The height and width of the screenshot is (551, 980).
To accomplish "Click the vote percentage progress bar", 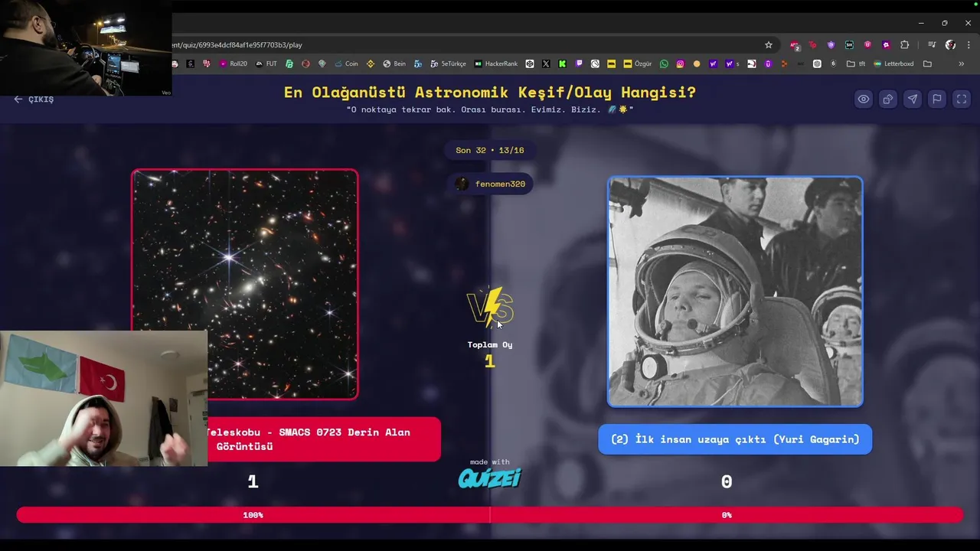I will [x=490, y=515].
